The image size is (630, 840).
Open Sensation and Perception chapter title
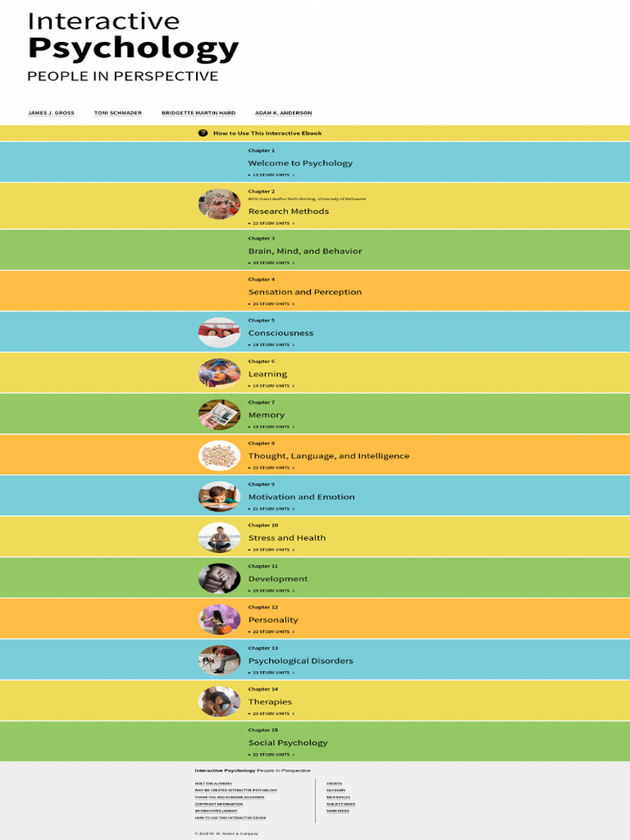click(x=305, y=292)
